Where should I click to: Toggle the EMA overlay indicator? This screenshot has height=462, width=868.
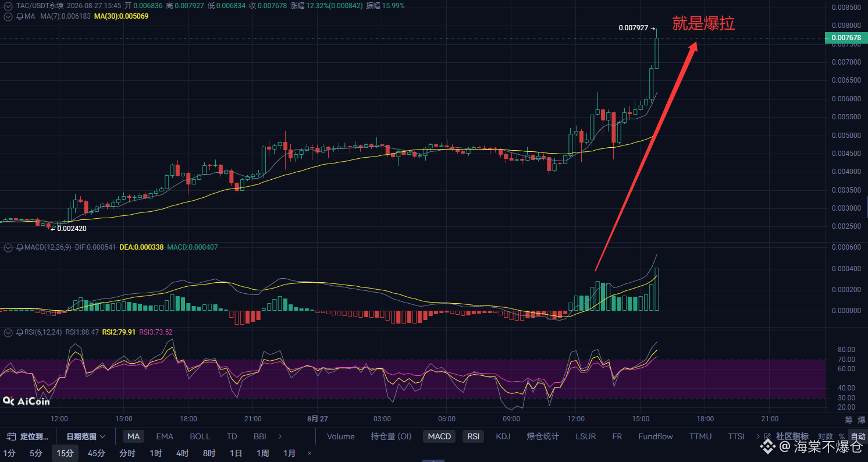[x=165, y=436]
